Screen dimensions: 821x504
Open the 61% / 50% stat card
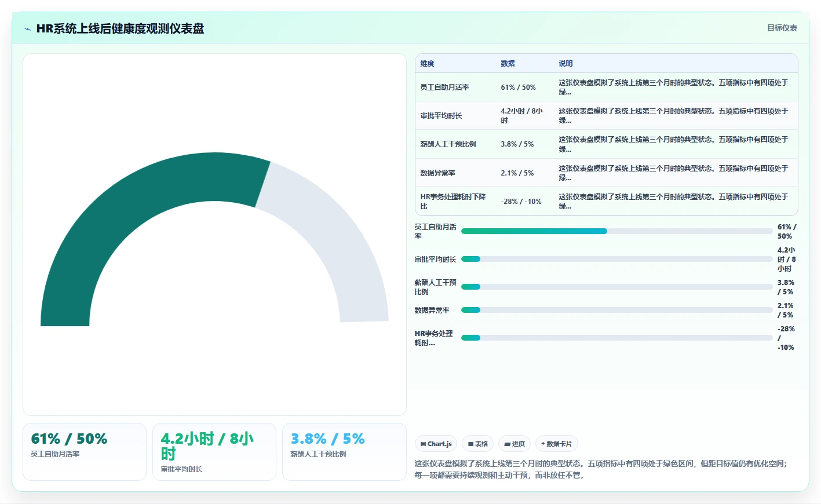pos(85,452)
